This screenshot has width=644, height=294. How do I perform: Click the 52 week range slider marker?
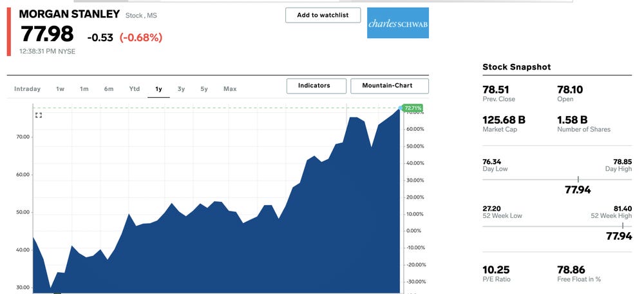coord(623,226)
